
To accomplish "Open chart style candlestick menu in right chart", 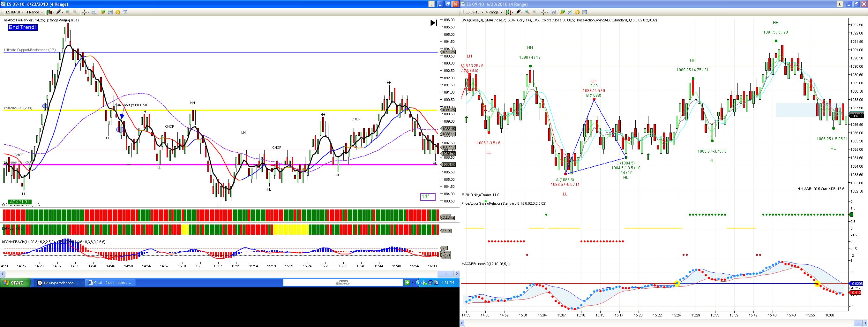I will [x=510, y=12].
